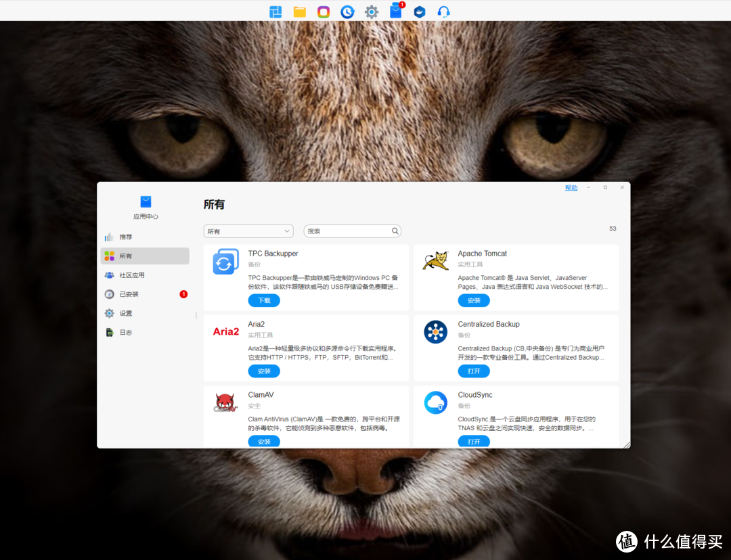Open 社区应用 in the sidebar
This screenshot has height=560, width=731.
click(131, 275)
